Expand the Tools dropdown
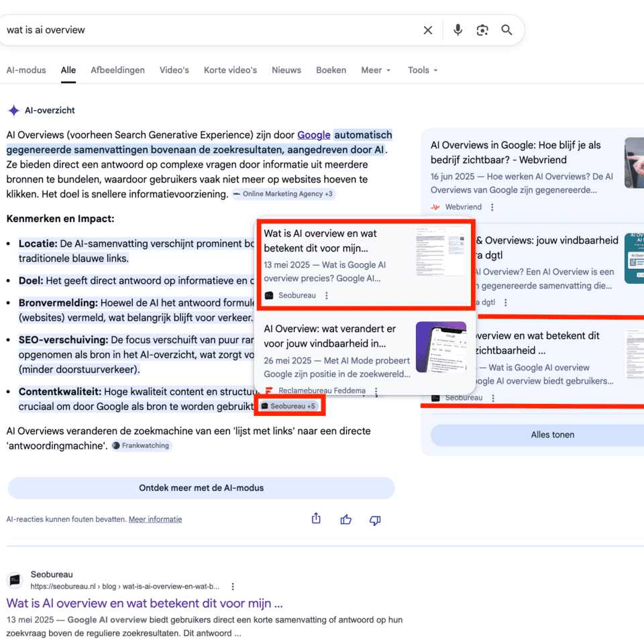Screen dimensions: 644x644 click(423, 70)
